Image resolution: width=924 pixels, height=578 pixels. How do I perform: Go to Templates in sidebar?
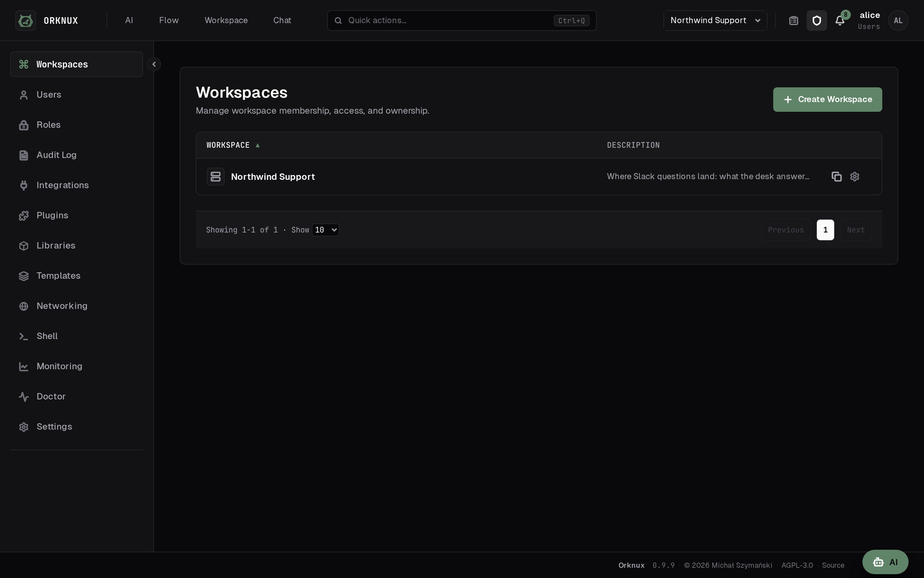point(76,276)
